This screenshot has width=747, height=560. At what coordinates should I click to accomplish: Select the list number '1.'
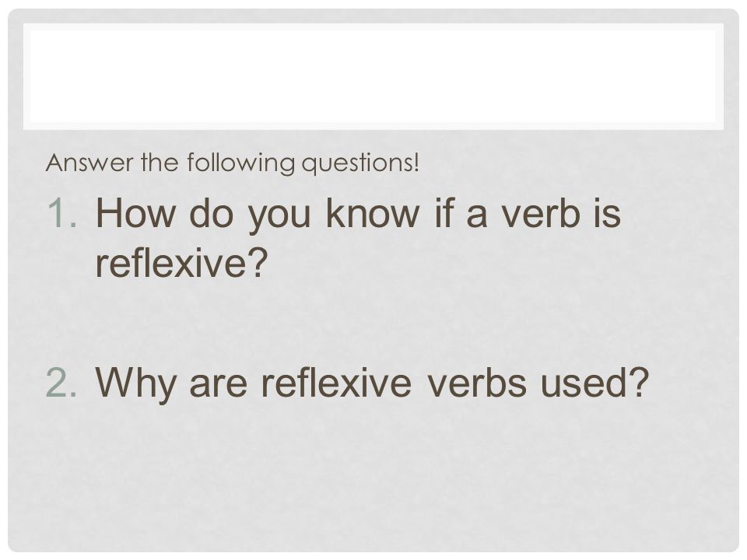pyautogui.click(x=62, y=213)
